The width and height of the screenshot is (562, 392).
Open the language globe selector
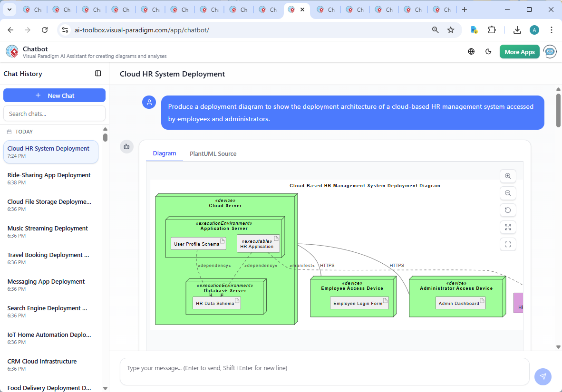(471, 52)
